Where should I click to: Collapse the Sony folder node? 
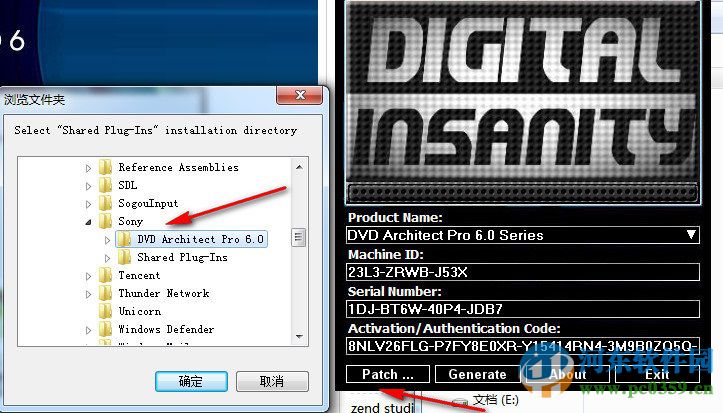89,222
